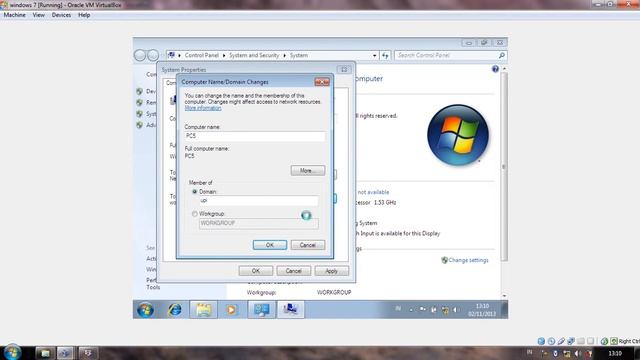
Task: Click the Computer name input field
Action: (x=255, y=136)
